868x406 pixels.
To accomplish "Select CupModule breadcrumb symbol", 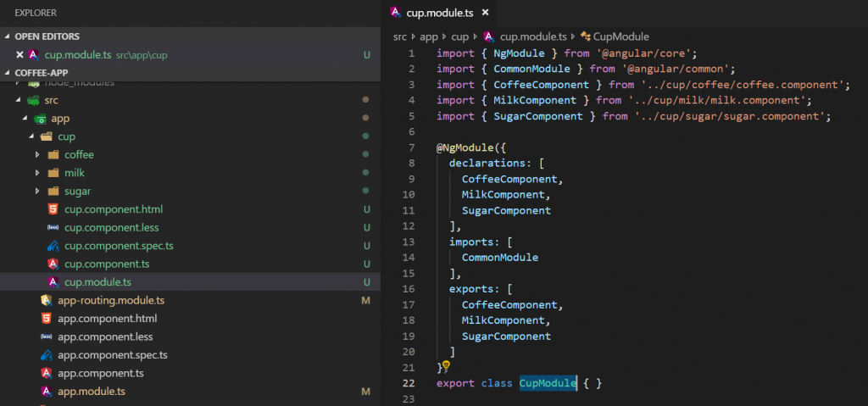I will [x=621, y=36].
